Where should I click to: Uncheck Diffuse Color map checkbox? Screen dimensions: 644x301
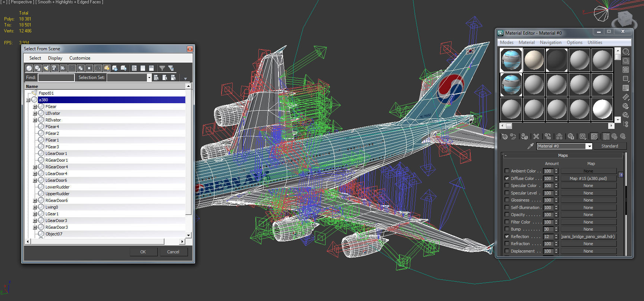pyautogui.click(x=507, y=178)
